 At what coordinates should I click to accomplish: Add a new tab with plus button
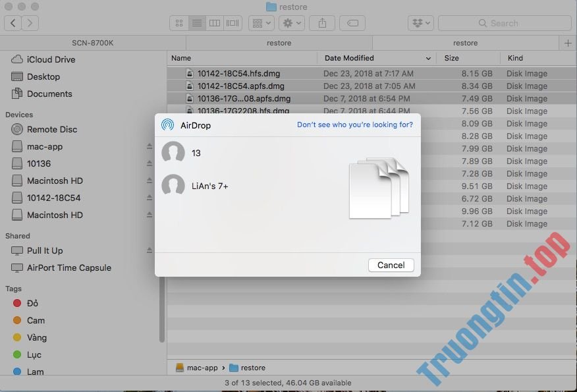pos(568,43)
